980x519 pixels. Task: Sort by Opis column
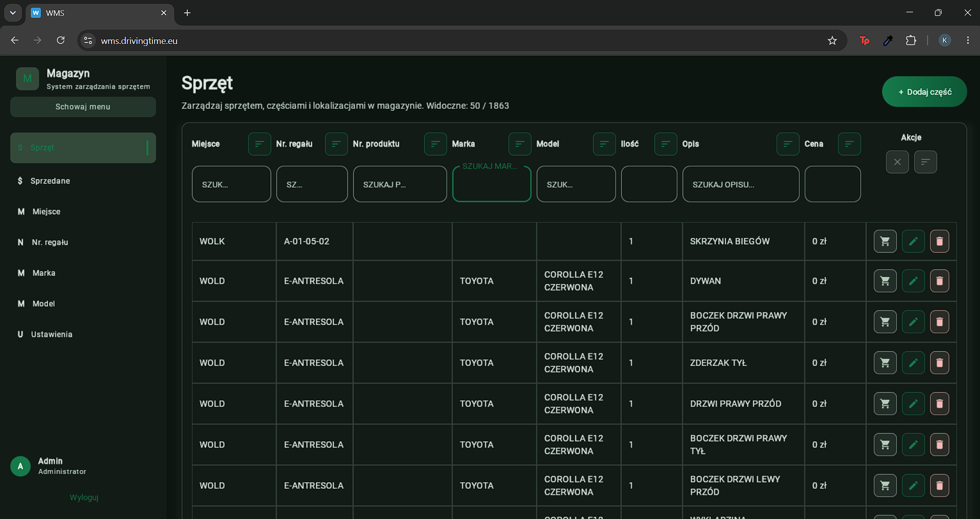[788, 144]
